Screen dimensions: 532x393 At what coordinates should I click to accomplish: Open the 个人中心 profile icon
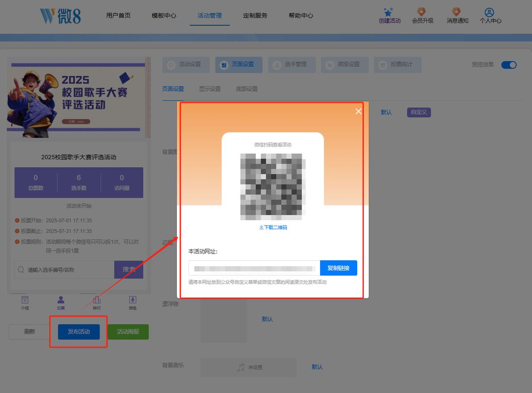click(x=489, y=12)
